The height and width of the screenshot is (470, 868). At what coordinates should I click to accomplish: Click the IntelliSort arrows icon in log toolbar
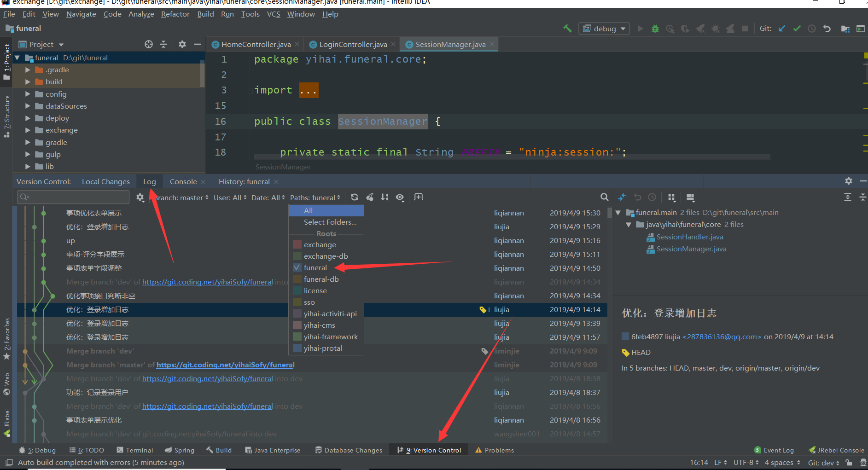[385, 197]
